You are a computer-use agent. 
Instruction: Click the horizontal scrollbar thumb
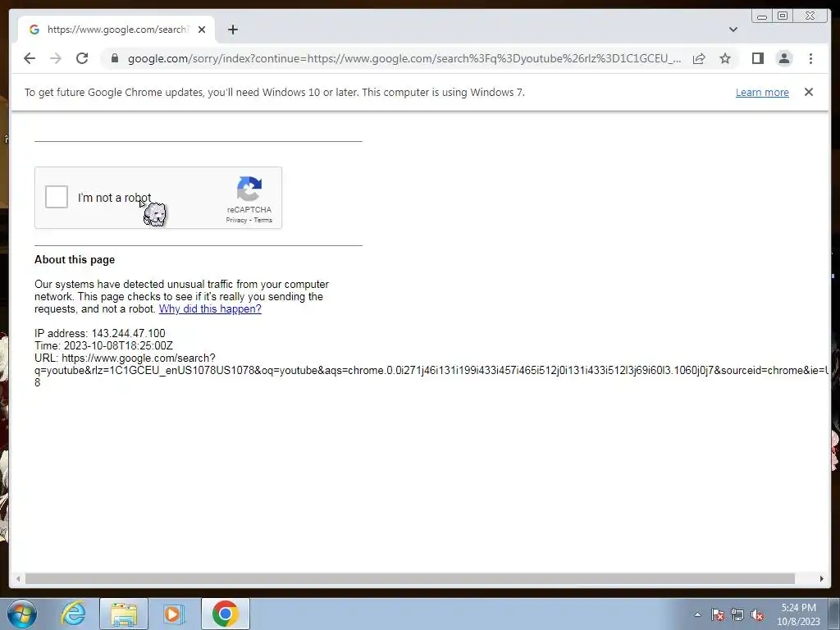coord(410,578)
